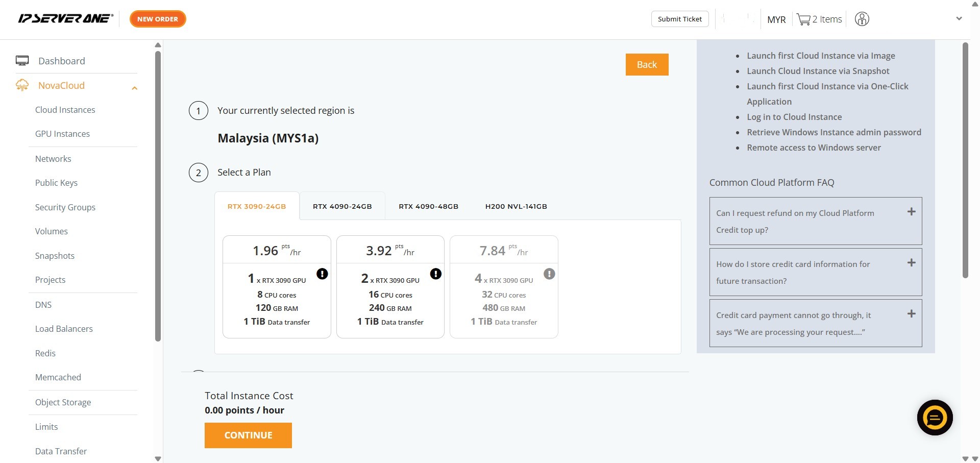Expand the store credit card information FAQ
The image size is (980, 463).
tap(911, 263)
